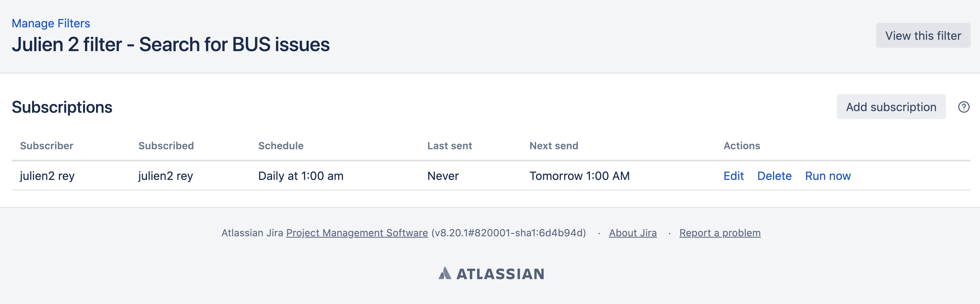980x304 pixels.
Task: Click the Actions column header
Action: pyautogui.click(x=741, y=146)
